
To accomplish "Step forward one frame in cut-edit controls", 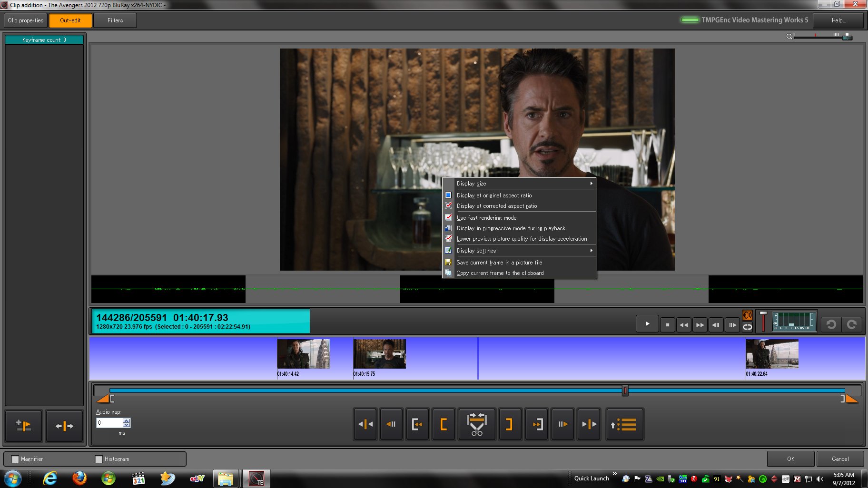I will (563, 424).
